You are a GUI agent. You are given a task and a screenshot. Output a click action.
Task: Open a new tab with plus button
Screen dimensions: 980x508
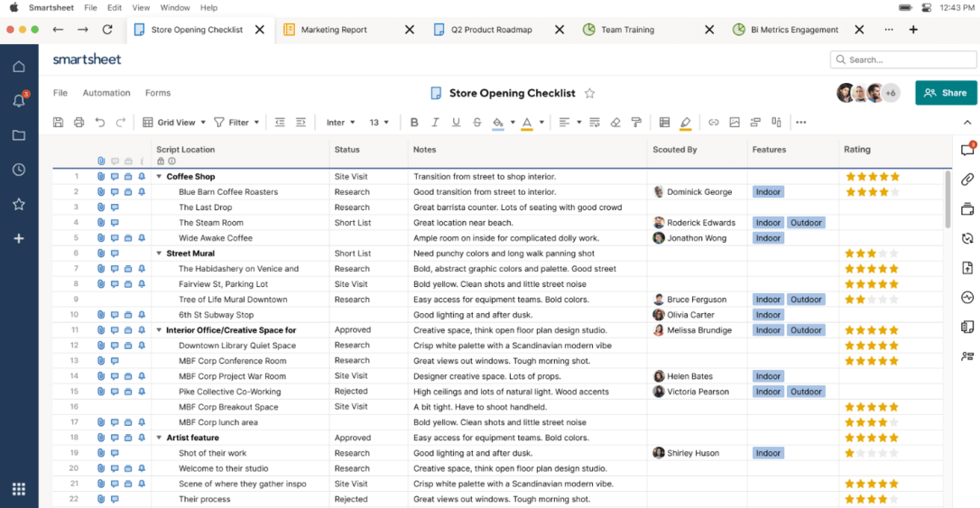[913, 30]
